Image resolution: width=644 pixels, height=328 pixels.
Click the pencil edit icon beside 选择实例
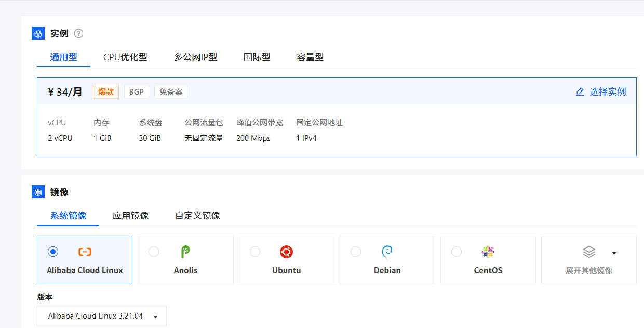click(x=580, y=92)
